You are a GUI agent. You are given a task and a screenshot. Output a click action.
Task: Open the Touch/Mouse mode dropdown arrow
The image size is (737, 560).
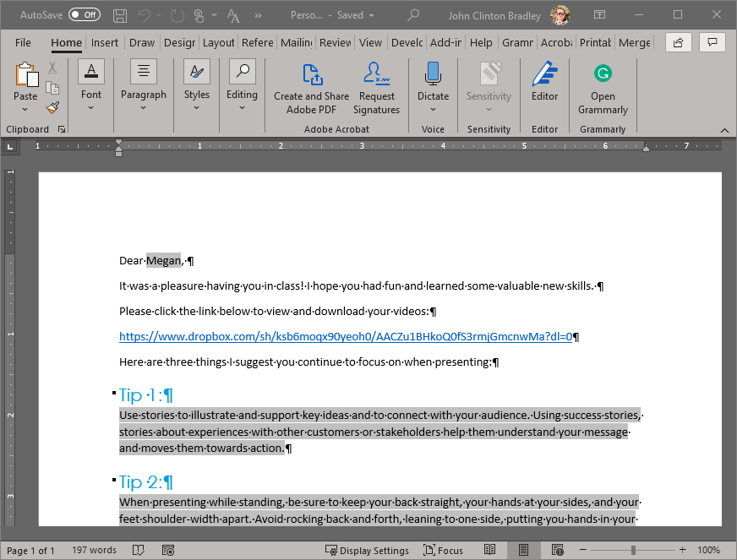[x=215, y=15]
